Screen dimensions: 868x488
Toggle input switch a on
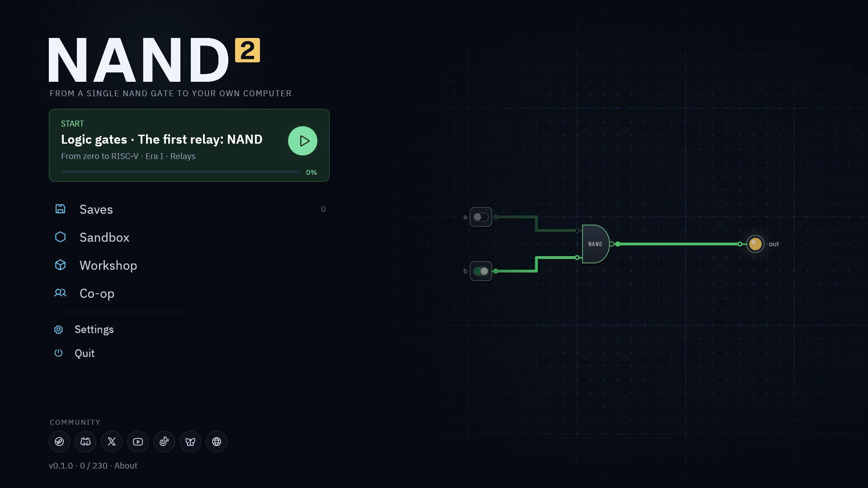click(x=481, y=217)
